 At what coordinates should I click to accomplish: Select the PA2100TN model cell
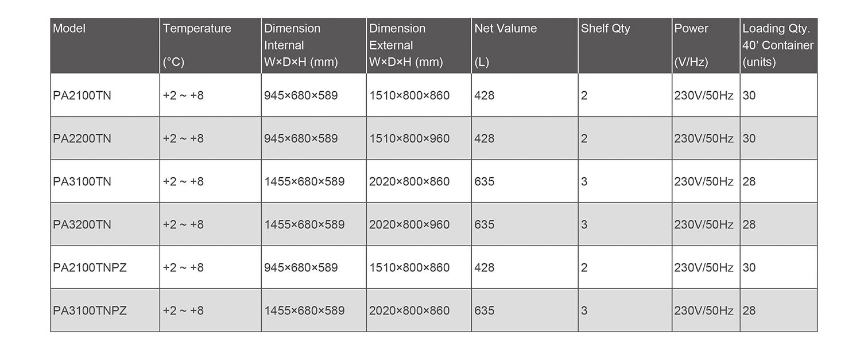coord(82,96)
